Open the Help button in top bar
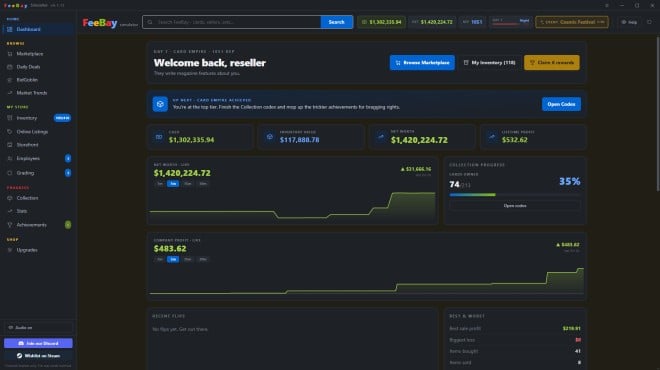 tap(629, 22)
